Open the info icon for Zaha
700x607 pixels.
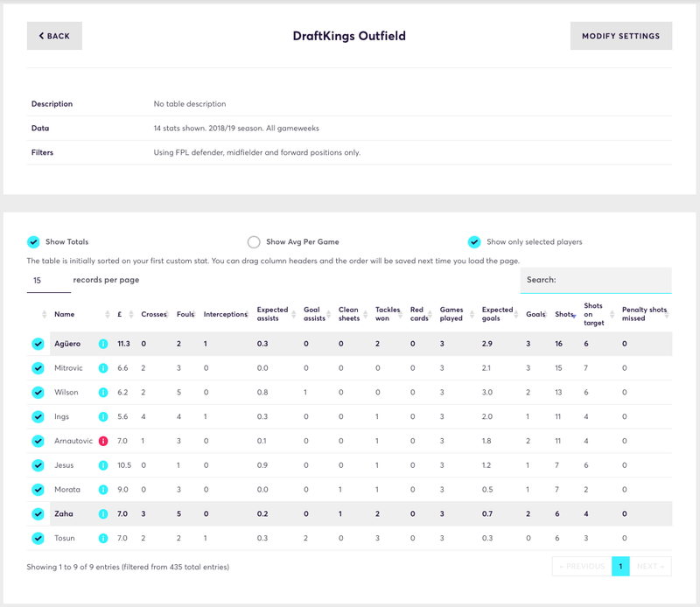[103, 513]
